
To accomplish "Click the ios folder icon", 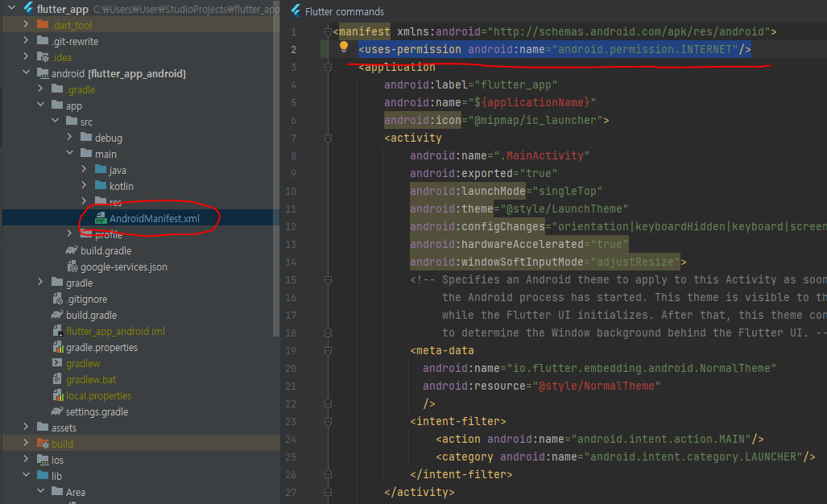I will click(43, 460).
